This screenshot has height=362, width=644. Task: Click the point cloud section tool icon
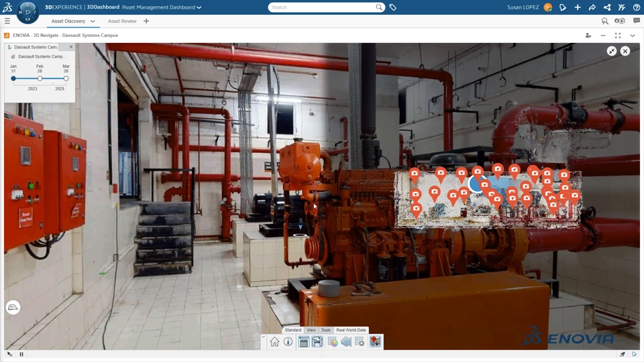[x=346, y=341]
